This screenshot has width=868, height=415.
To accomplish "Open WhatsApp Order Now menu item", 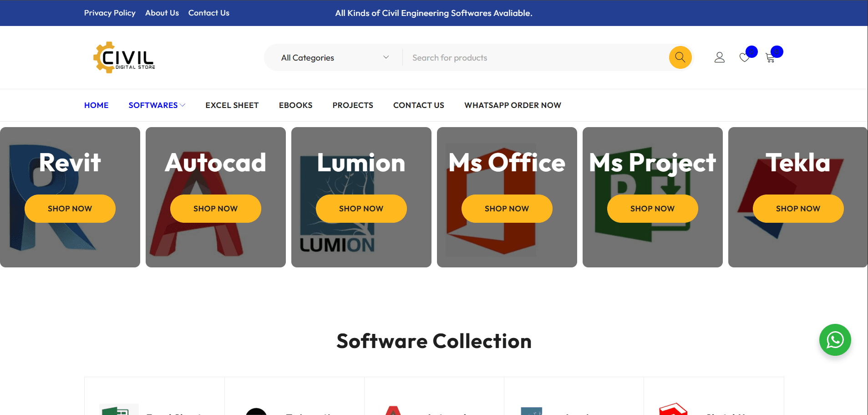I will point(513,105).
